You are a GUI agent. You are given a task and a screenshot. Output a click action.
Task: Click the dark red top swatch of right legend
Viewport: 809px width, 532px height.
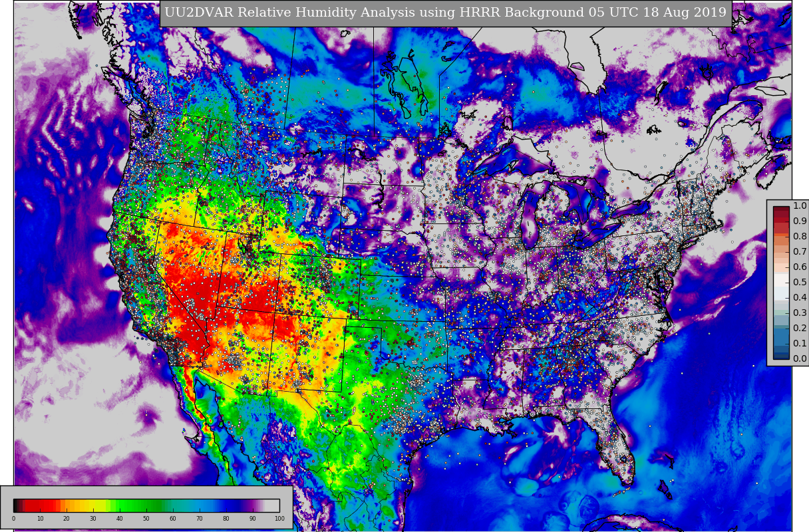781,210
